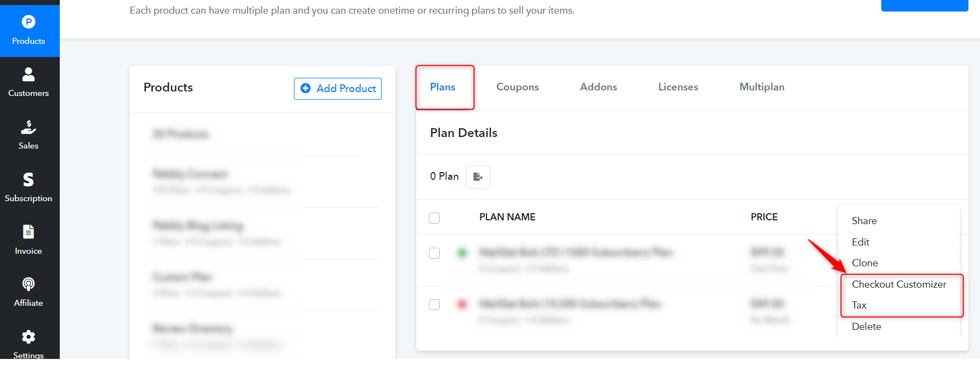
Task: Switch to the Coupons tab
Action: (x=517, y=87)
